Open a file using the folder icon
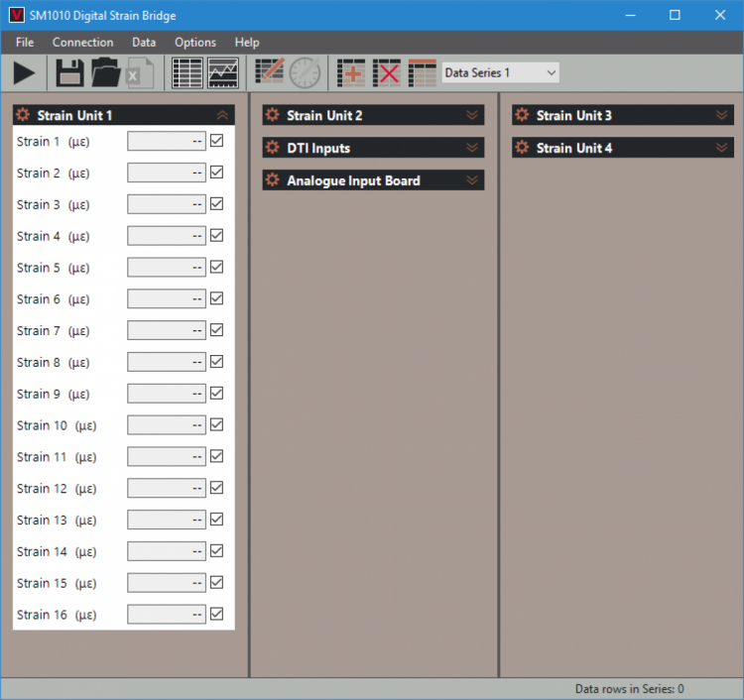 (106, 72)
